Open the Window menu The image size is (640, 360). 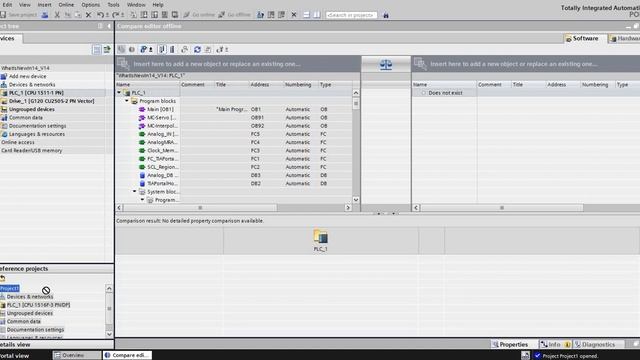click(136, 4)
